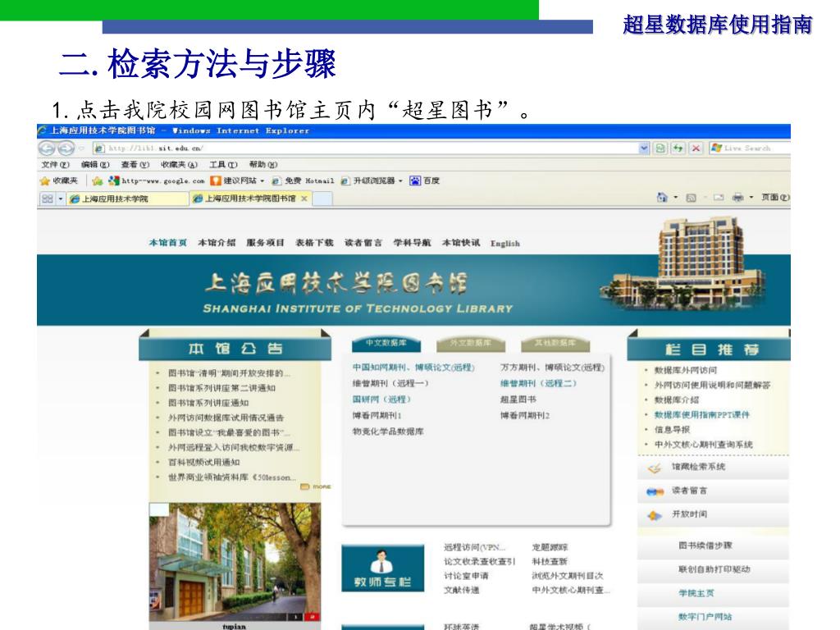Click the compatibility view icon in address bar
Viewport: 840px width, 630px height.
660,148
